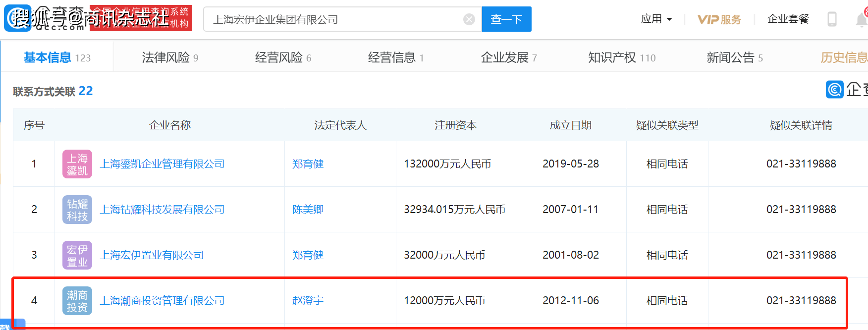The height and width of the screenshot is (330, 868).
Task: Select the 32934.015万元人民币 capital cell
Action: [x=455, y=210]
